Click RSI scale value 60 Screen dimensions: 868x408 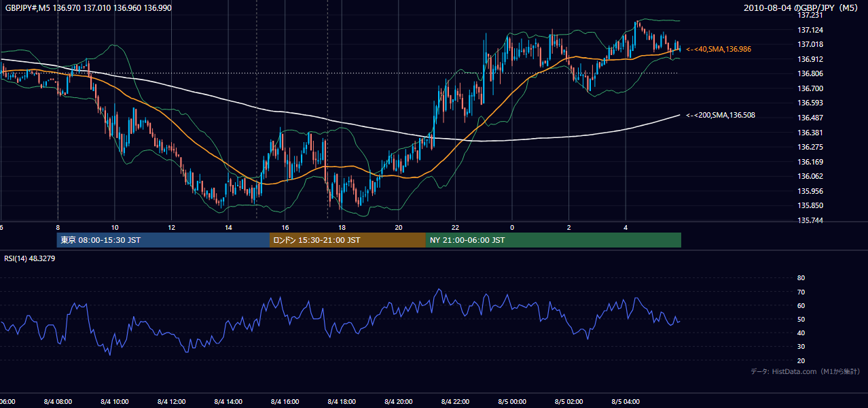pos(801,305)
